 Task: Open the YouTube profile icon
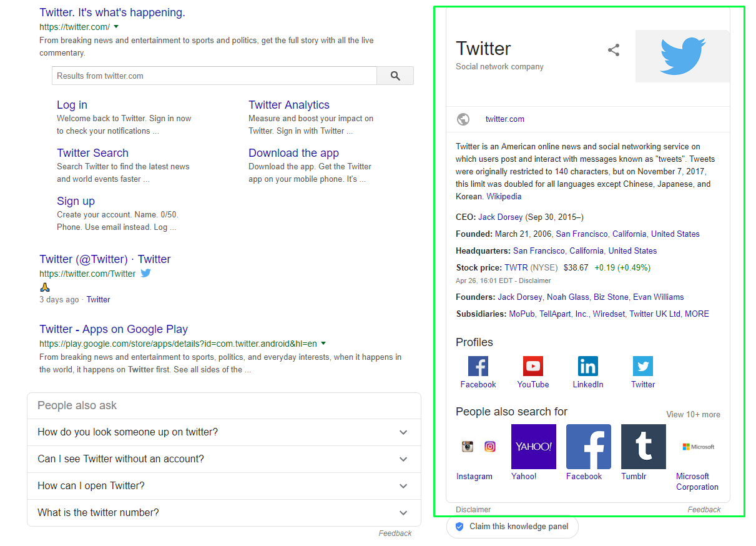pyautogui.click(x=533, y=366)
